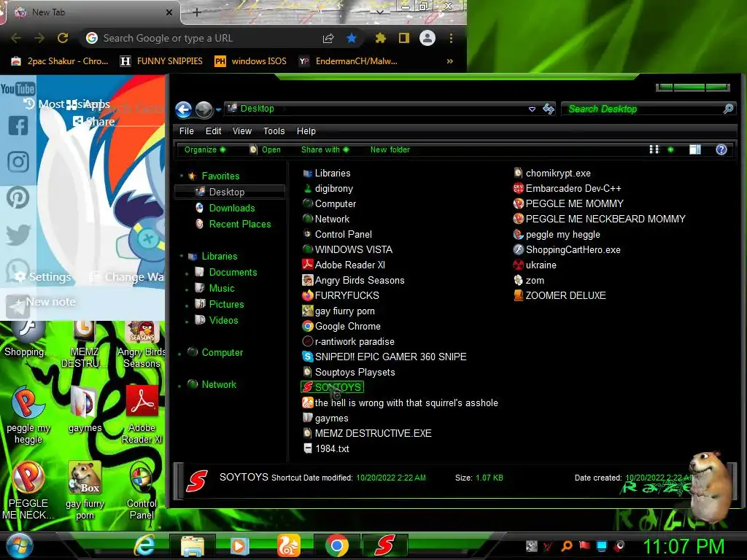The image size is (747, 560).
Task: Collapse the Favorites tree section
Action: pyautogui.click(x=182, y=176)
